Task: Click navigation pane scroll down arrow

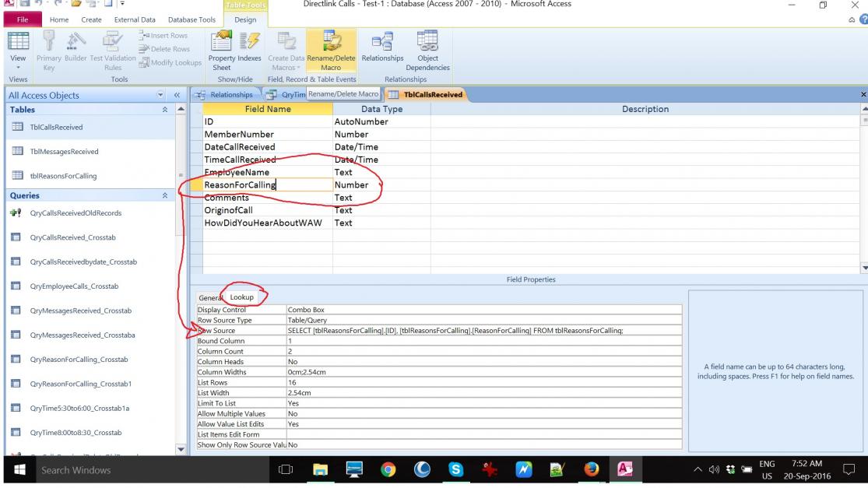Action: 181,449
